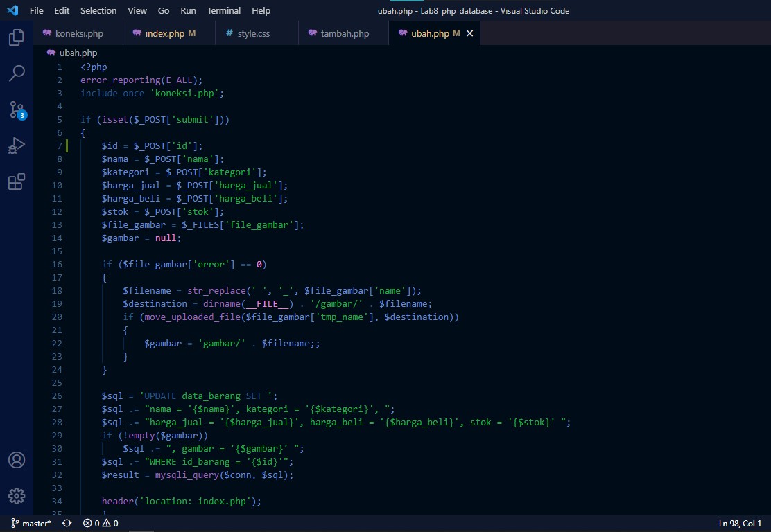Close the ubah.php tab

tap(469, 33)
